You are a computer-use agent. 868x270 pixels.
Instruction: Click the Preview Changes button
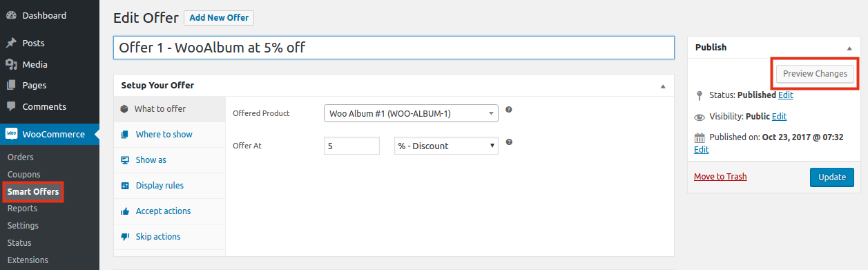tap(815, 74)
